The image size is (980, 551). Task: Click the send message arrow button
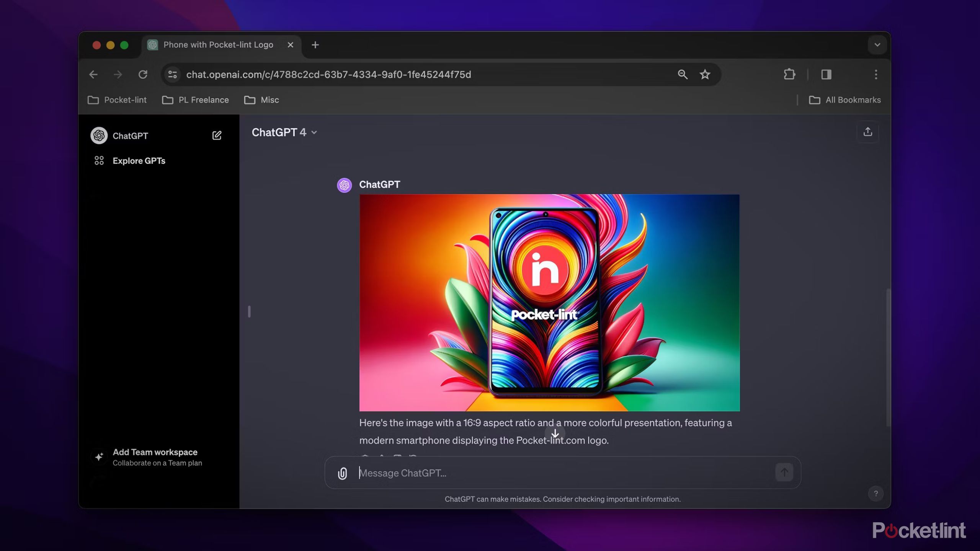(x=784, y=472)
